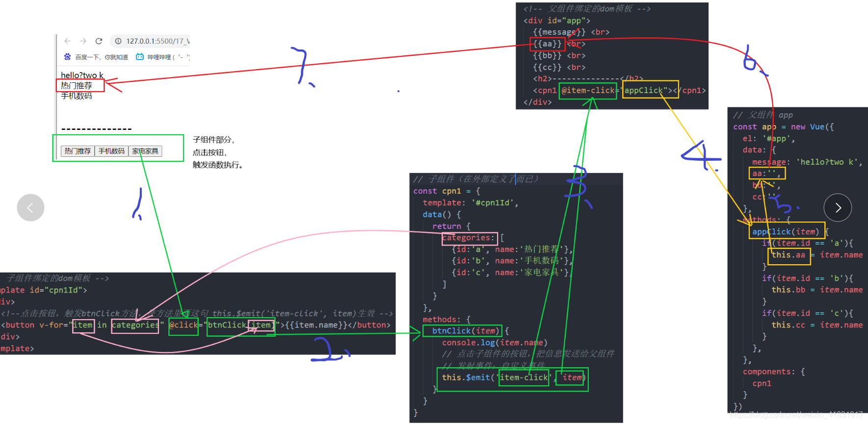
Task: Select the 'hello?two k' page text
Action: point(82,75)
